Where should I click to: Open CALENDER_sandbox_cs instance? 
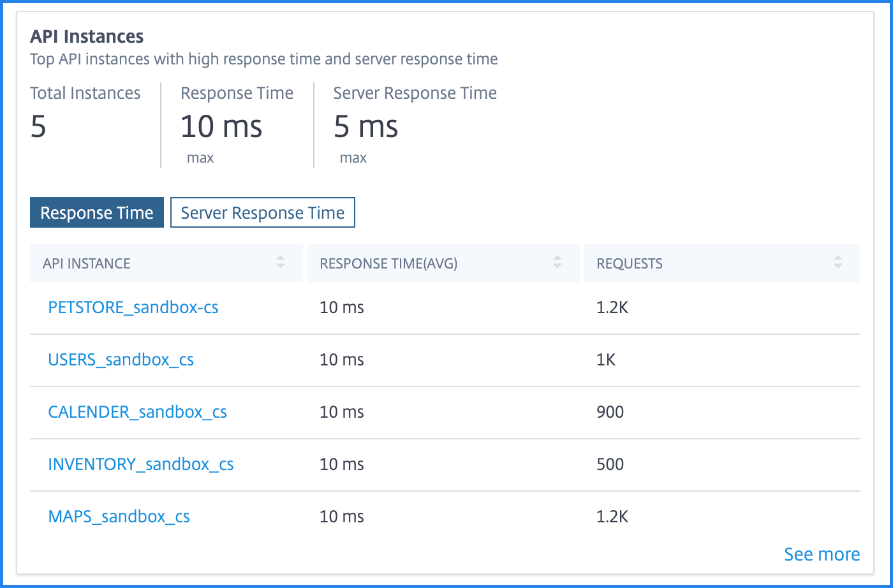(138, 412)
